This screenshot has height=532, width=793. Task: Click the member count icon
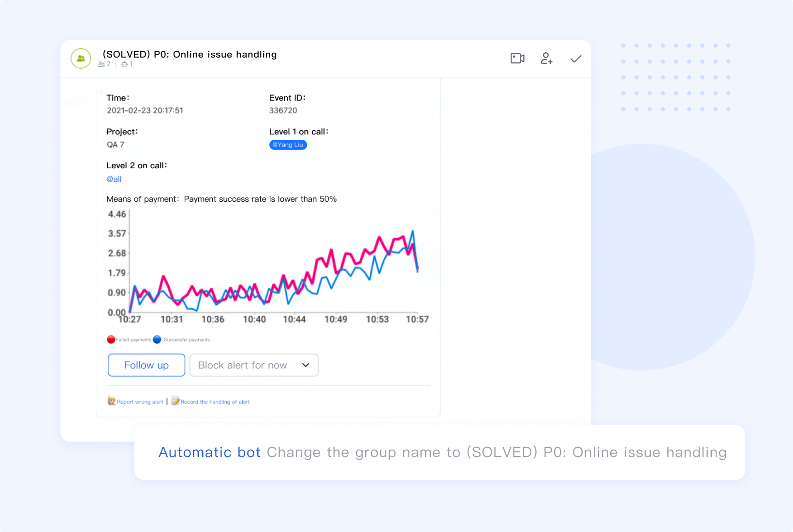coord(102,64)
